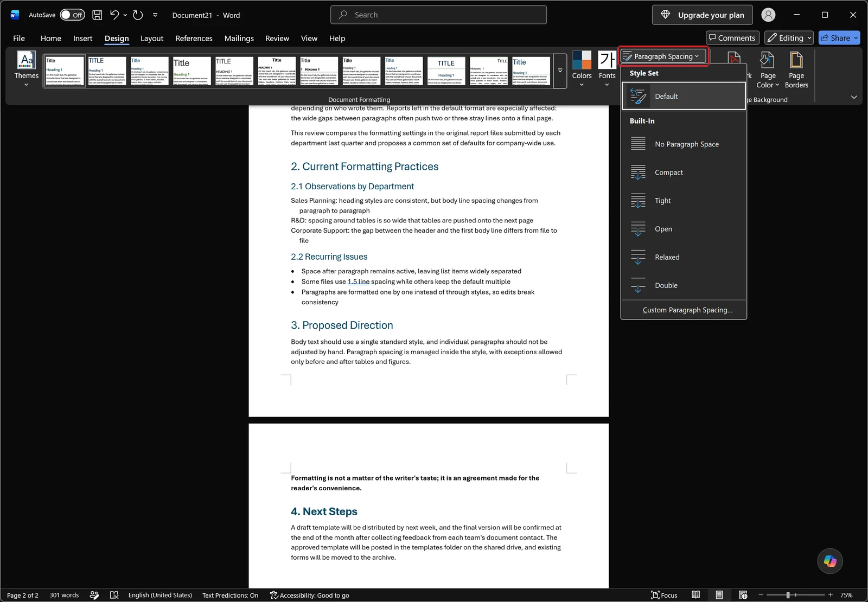
Task: Open the Comments pane
Action: pos(732,38)
